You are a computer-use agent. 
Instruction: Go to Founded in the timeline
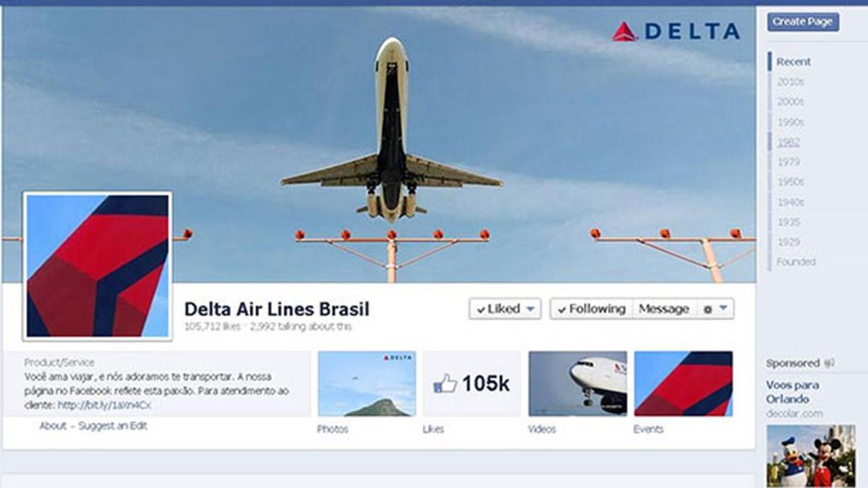[x=796, y=262]
